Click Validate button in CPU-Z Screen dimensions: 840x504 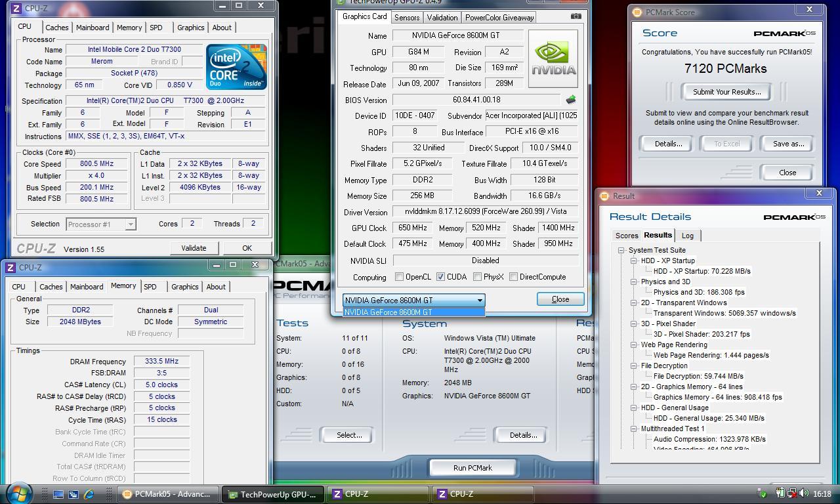[x=194, y=248]
